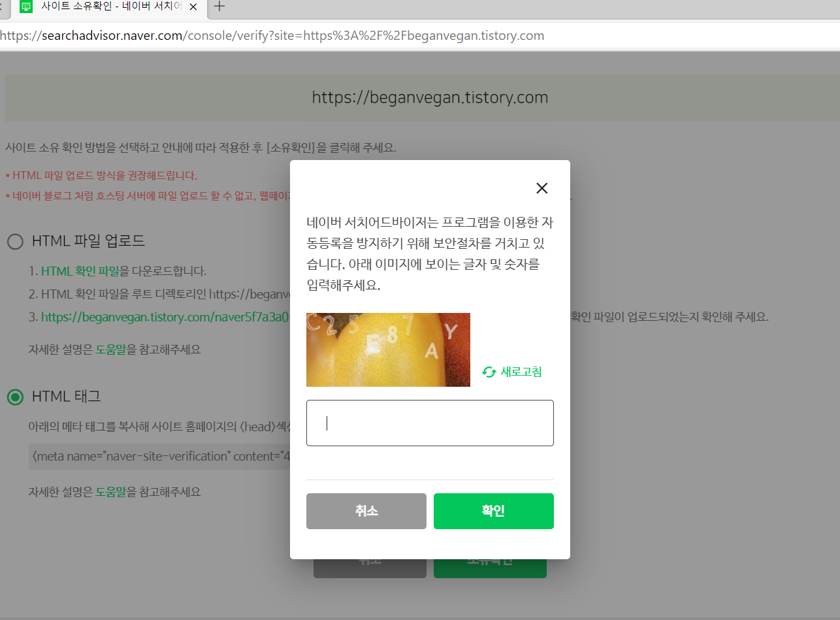
Task: Select the HTML 태그 radio button
Action: pyautogui.click(x=15, y=397)
